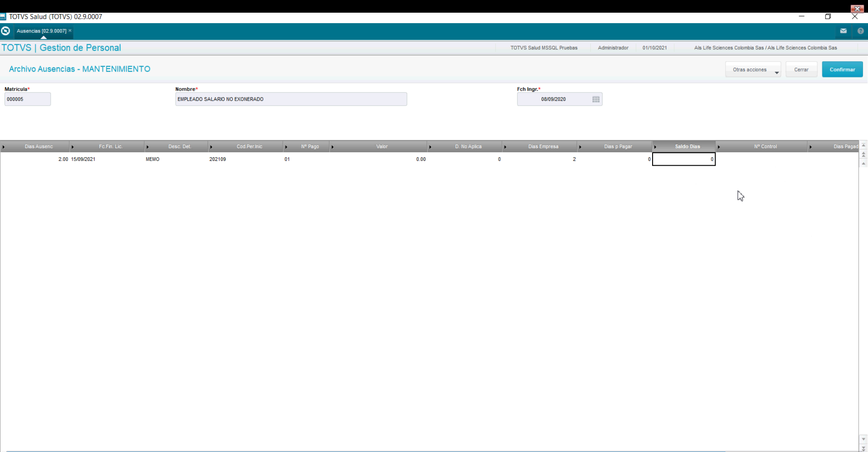Open the mail envelope icon

tap(843, 31)
